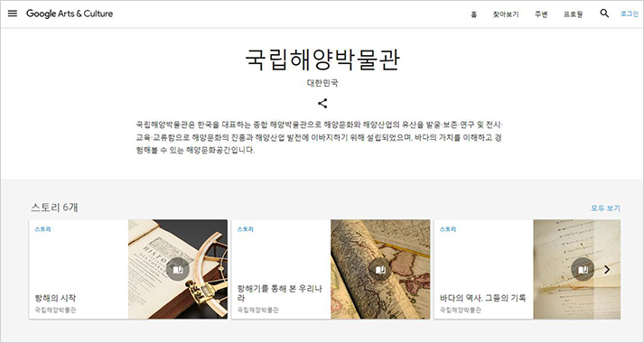
Task: Click the 대한민국 country label
Action: click(322, 83)
